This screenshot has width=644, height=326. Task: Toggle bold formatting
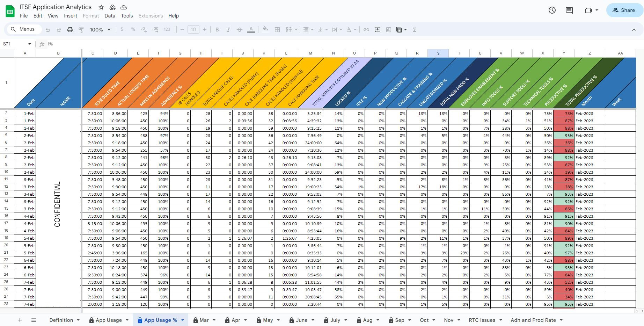pos(217,30)
